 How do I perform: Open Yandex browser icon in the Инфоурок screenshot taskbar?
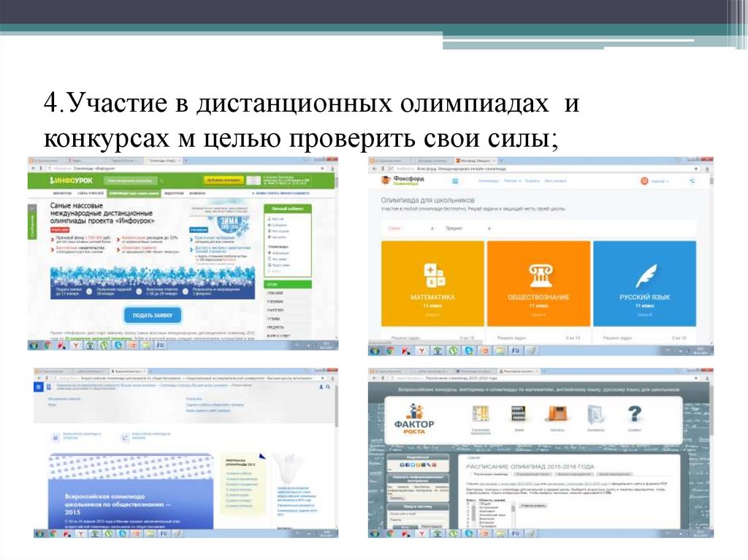pyautogui.click(x=75, y=345)
